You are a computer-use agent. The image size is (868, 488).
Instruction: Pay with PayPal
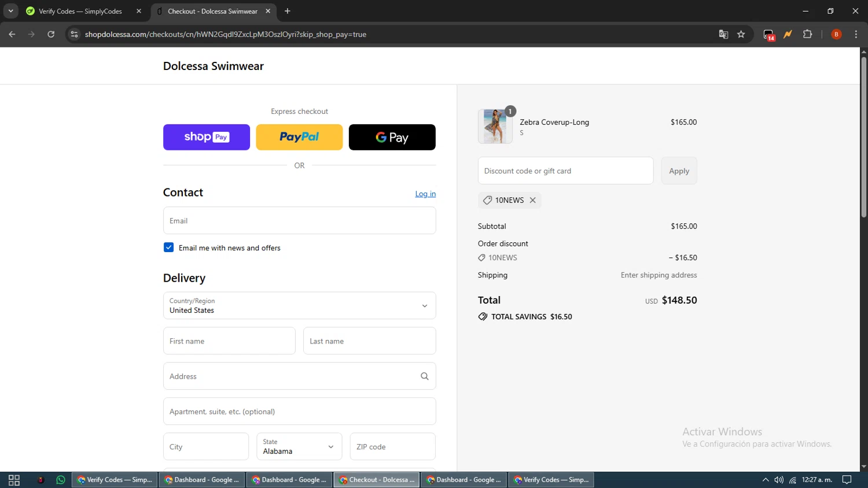pos(299,137)
